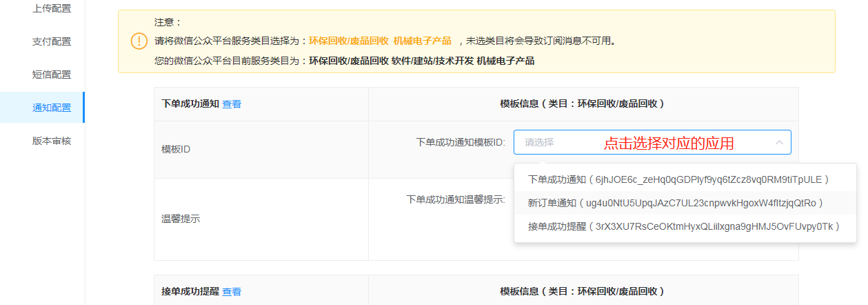Click the 下单成功通知温馨提示 field label
This screenshot has height=305, width=868.
coord(456,199)
